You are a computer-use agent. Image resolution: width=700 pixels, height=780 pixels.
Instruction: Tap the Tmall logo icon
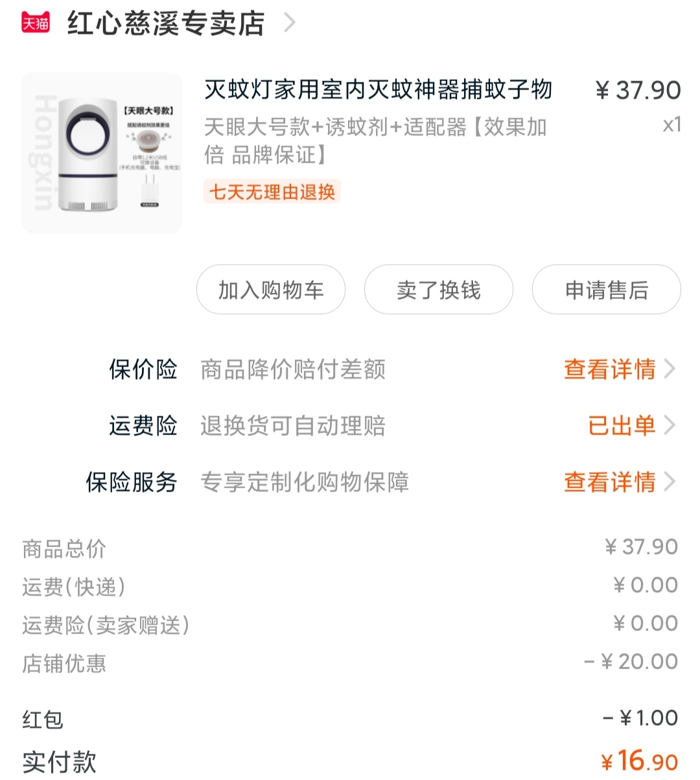pyautogui.click(x=36, y=24)
